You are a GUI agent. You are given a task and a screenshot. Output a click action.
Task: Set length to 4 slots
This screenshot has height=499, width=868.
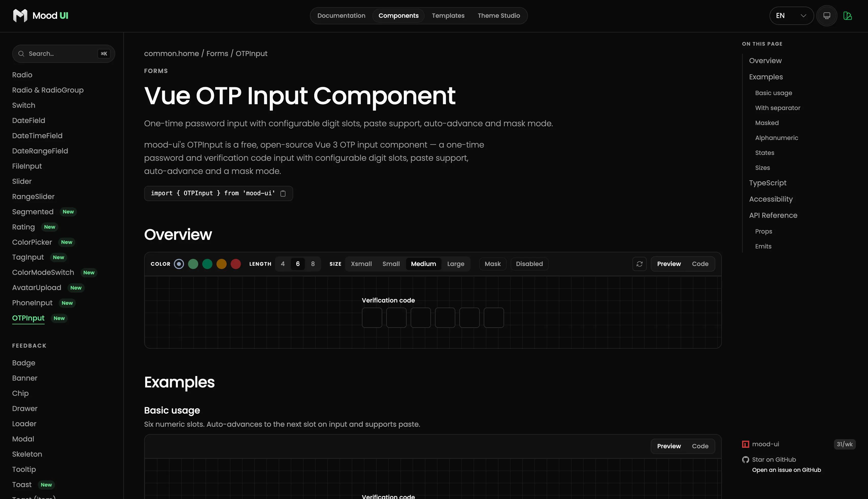pos(282,264)
